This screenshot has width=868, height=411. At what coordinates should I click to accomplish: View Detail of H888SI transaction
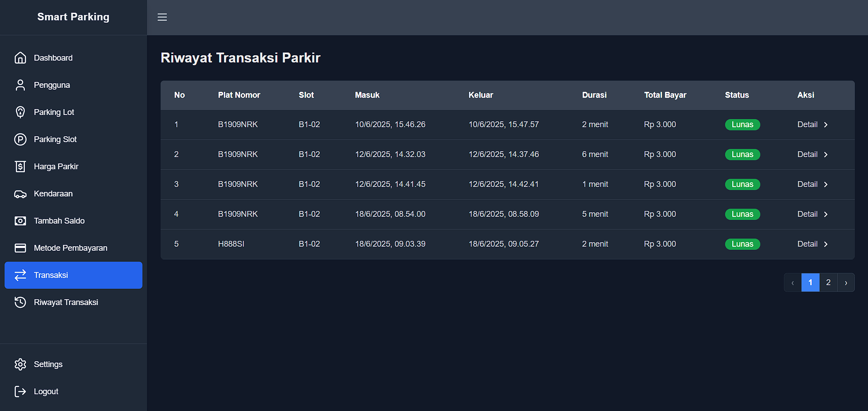click(812, 244)
